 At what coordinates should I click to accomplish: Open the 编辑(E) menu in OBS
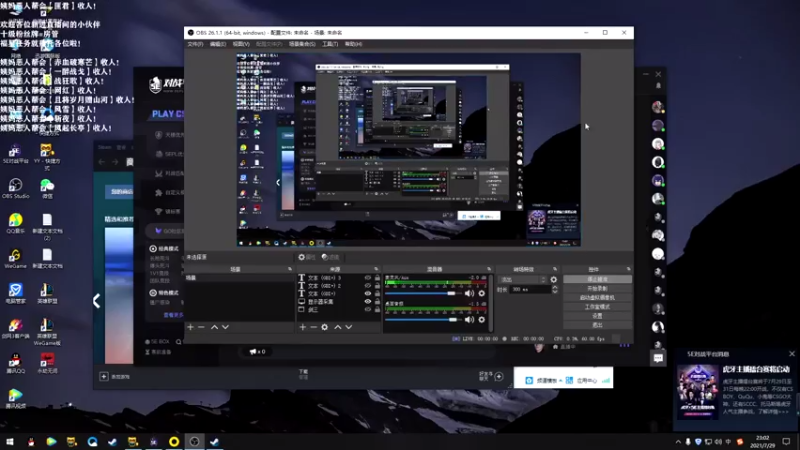coord(218,44)
